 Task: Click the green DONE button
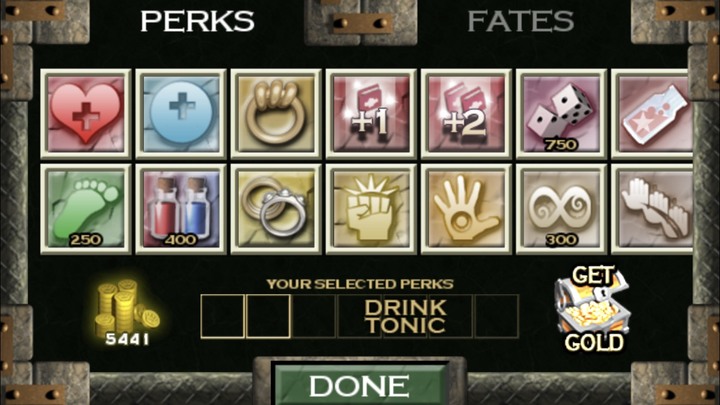coord(360,385)
